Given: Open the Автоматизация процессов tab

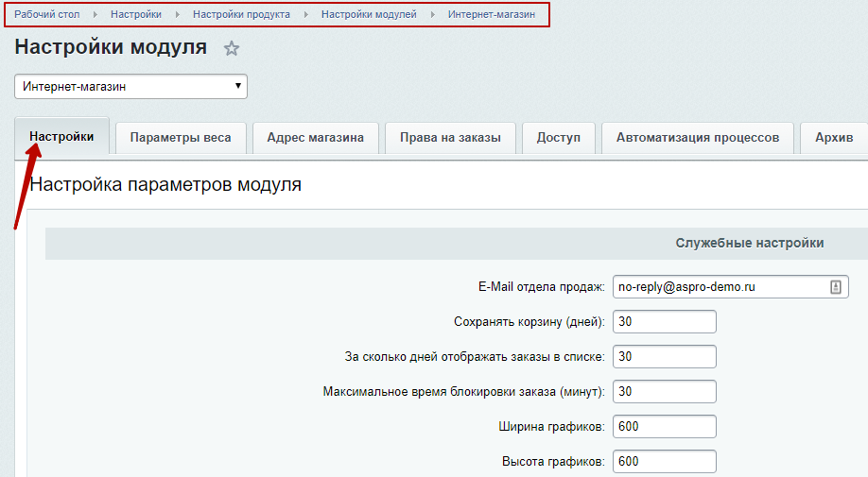Looking at the screenshot, I should pyautogui.click(x=698, y=138).
